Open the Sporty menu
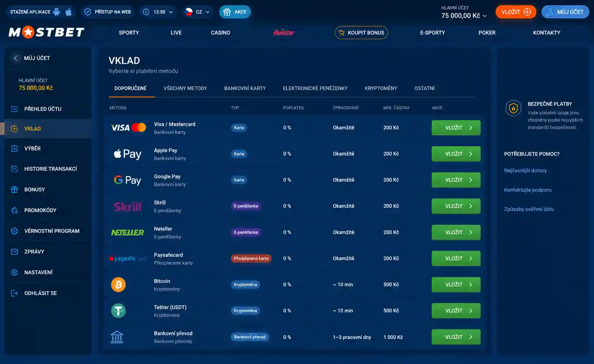The image size is (594, 364). [129, 33]
